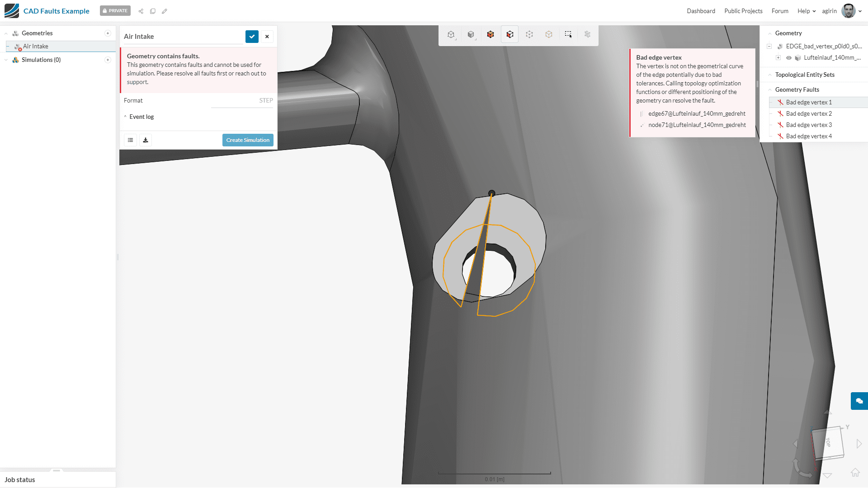Click the download icon in Air Intake panel
The width and height of the screenshot is (868, 488).
pyautogui.click(x=146, y=140)
